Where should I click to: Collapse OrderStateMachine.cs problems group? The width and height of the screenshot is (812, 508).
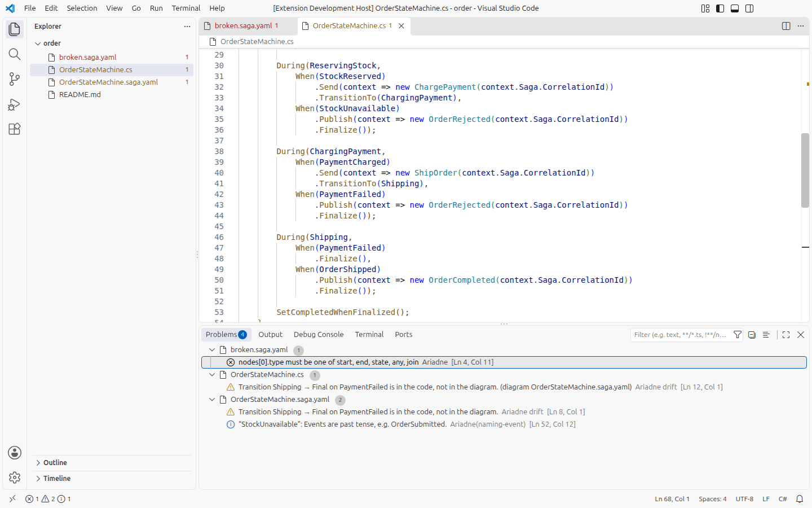coord(212,375)
